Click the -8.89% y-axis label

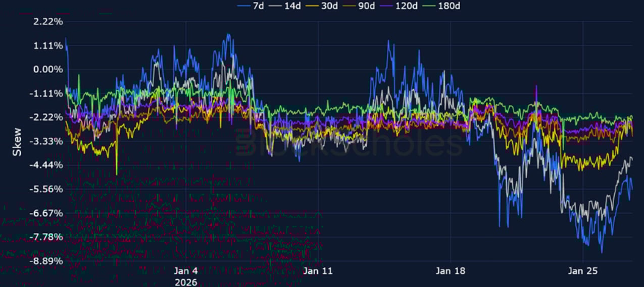[x=46, y=261]
